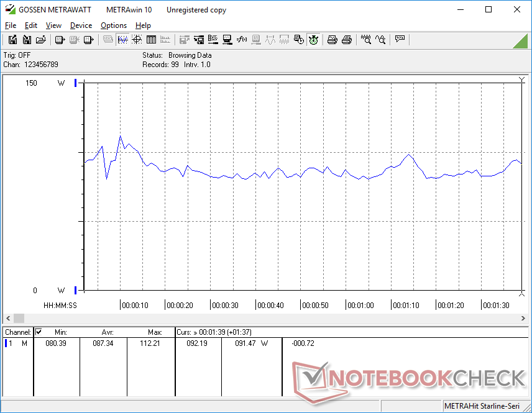The image size is (532, 413).
Task: Click the grayed meter display icon
Action: pos(256,40)
